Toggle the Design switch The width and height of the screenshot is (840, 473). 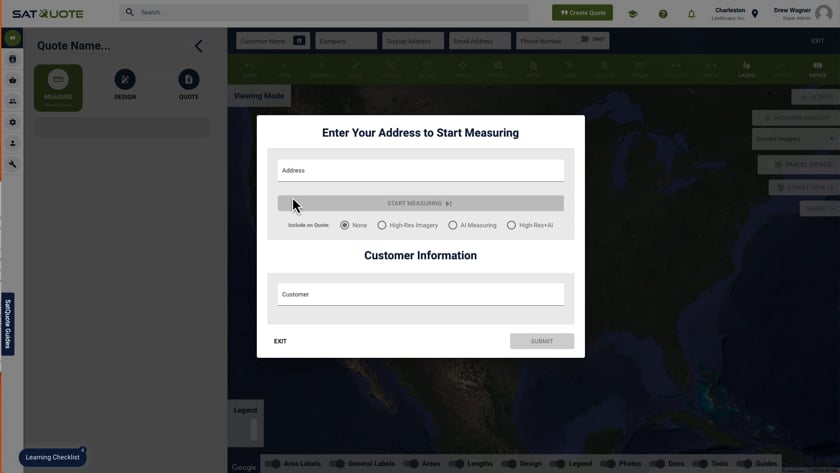pos(509,463)
